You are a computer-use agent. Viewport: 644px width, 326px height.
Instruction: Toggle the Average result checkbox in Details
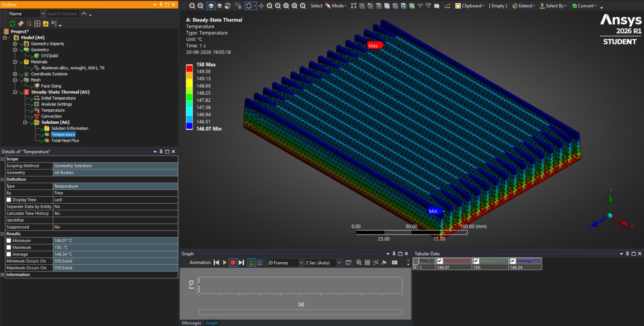8,254
